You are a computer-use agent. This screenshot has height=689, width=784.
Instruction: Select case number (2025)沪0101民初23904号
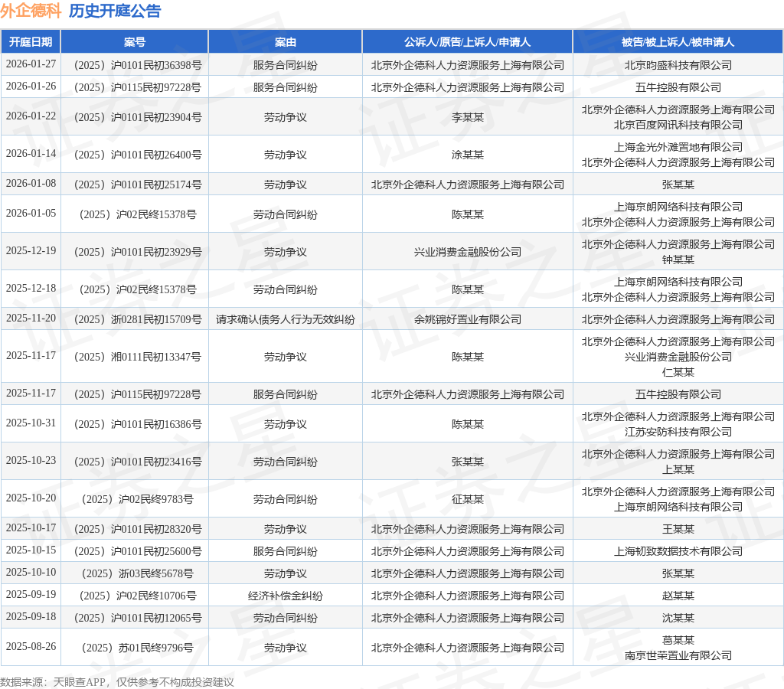(x=138, y=117)
